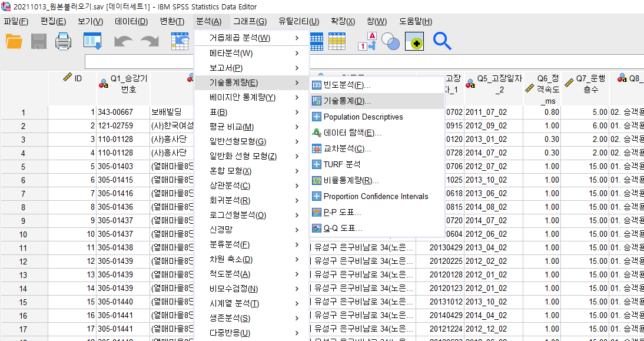644x341 pixels.
Task: Open the 편집(E) menu
Action: 54,21
